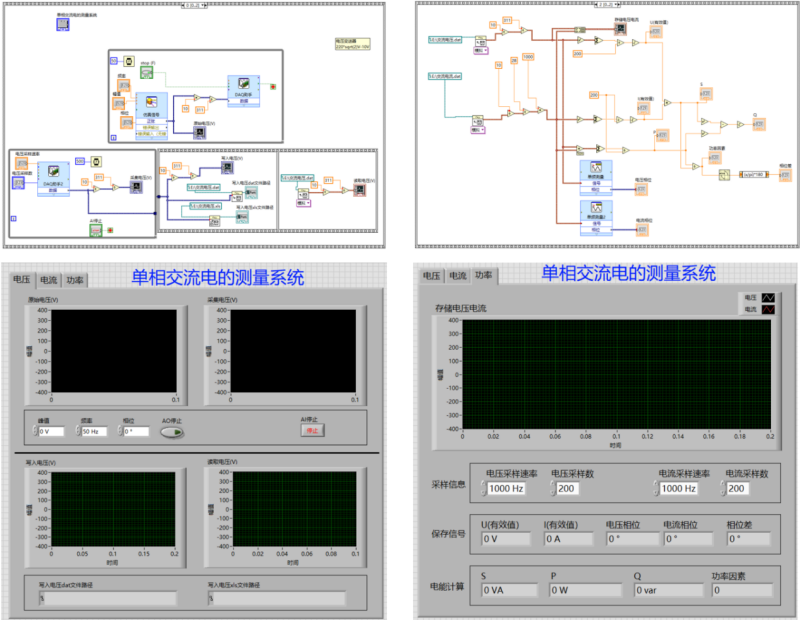The image size is (800, 620).
Task: Switch to the 电流 tab in left panel
Action: pos(48,280)
